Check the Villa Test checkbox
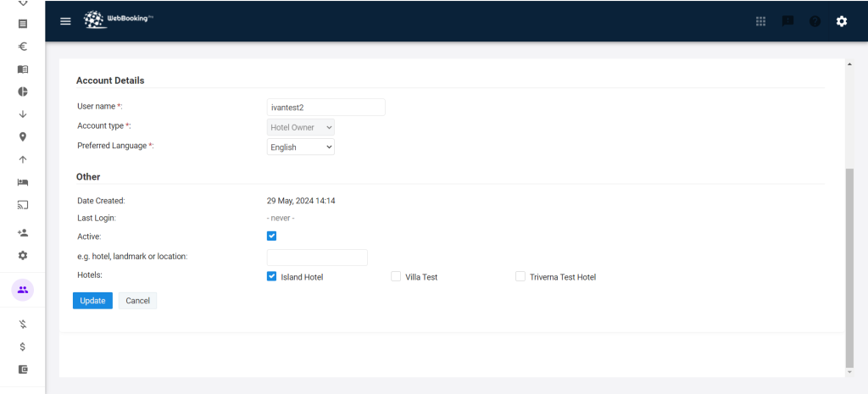This screenshot has height=394, width=868. tap(396, 276)
